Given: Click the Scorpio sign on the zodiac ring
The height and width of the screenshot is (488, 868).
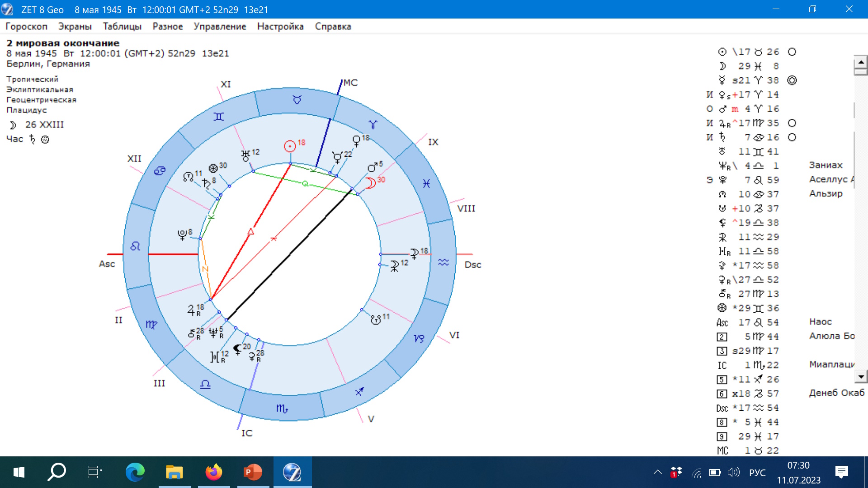Looking at the screenshot, I should [x=282, y=408].
